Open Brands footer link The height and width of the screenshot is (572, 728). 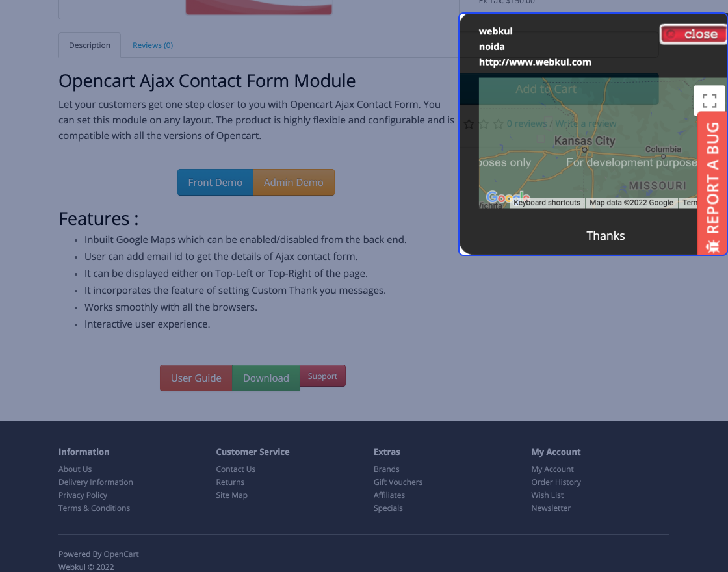coord(387,469)
